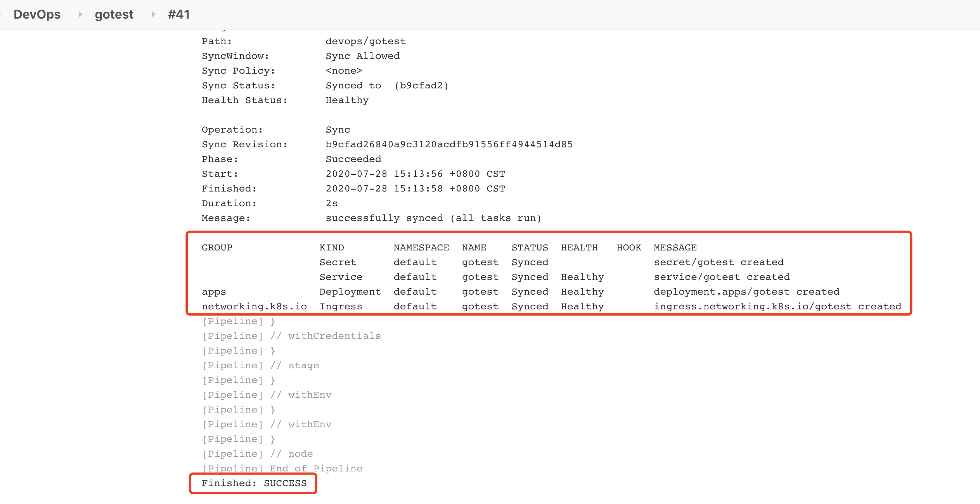Select the Start timestamp value
Image resolution: width=980 pixels, height=504 pixels.
[415, 173]
